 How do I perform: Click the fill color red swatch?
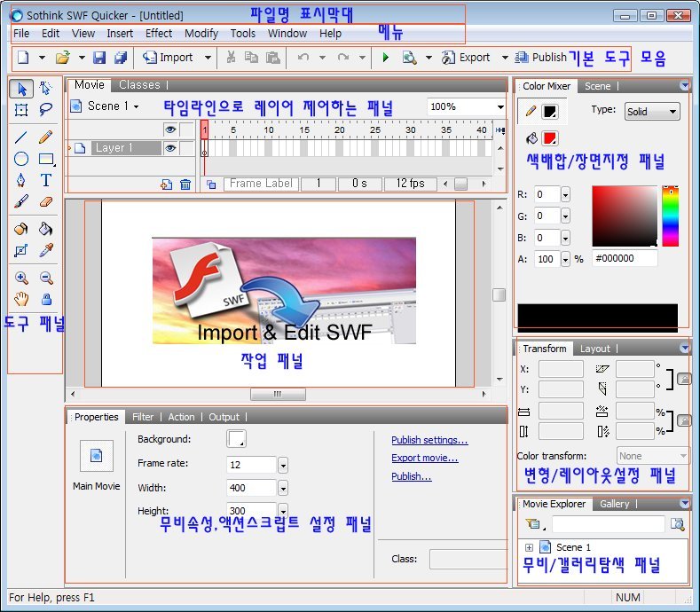(x=549, y=138)
